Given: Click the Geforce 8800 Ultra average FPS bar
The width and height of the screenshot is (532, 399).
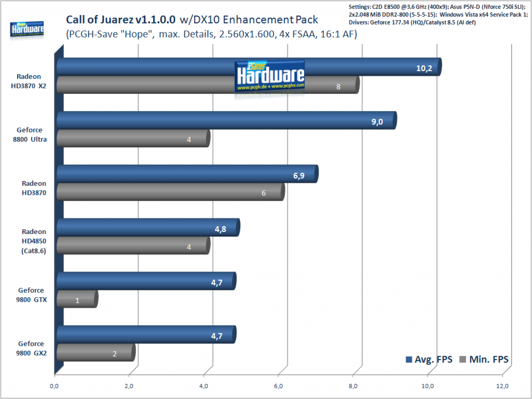Looking at the screenshot, I should pyautogui.click(x=227, y=121).
